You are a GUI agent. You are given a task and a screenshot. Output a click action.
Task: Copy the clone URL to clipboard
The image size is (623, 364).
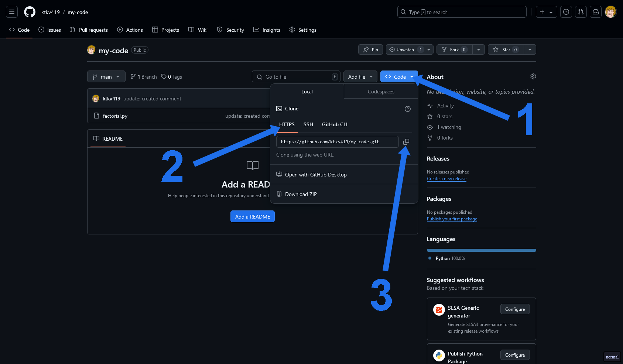(x=406, y=142)
